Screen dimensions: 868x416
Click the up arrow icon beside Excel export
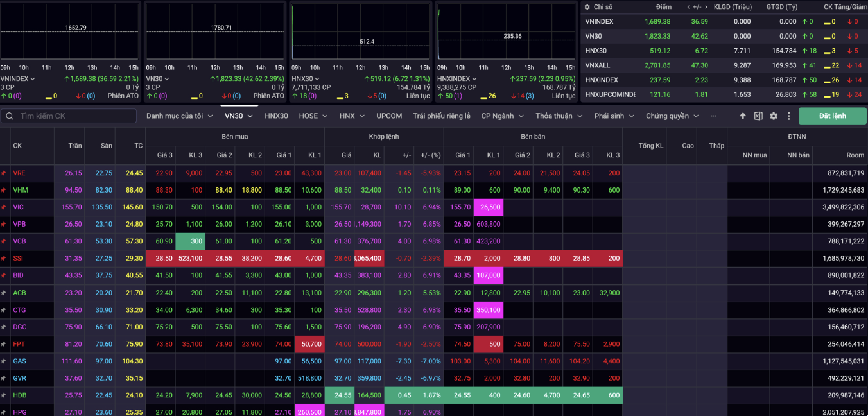(743, 116)
